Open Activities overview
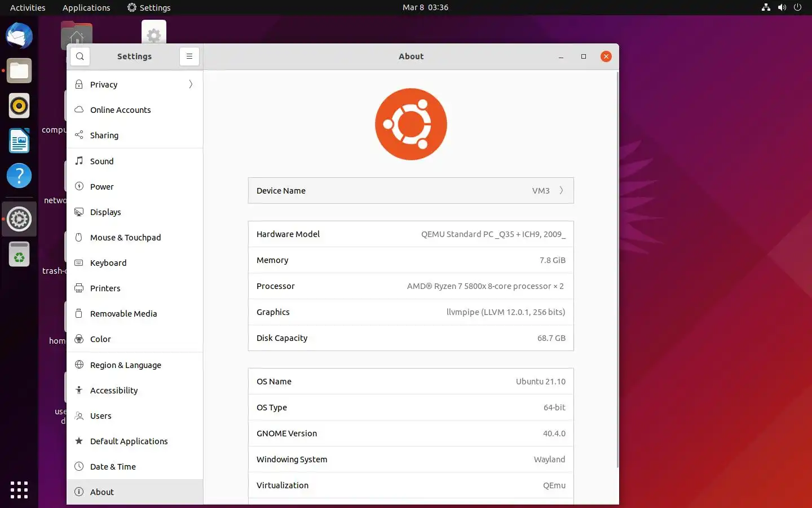Image resolution: width=812 pixels, height=508 pixels. (28, 7)
